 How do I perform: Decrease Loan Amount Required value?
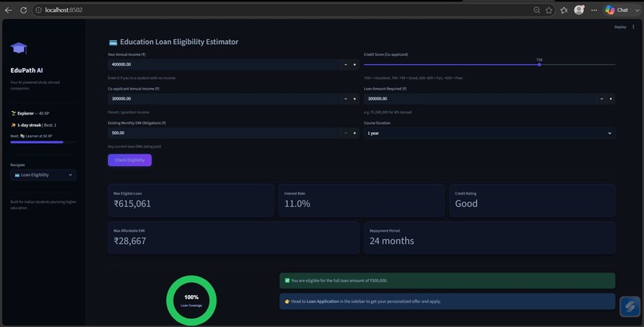602,98
